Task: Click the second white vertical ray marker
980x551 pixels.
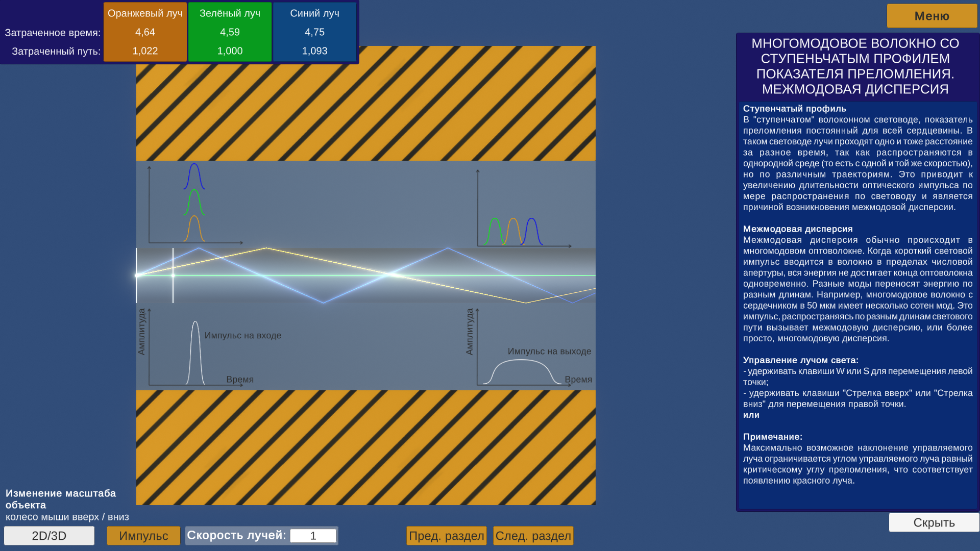Action: pos(173,275)
